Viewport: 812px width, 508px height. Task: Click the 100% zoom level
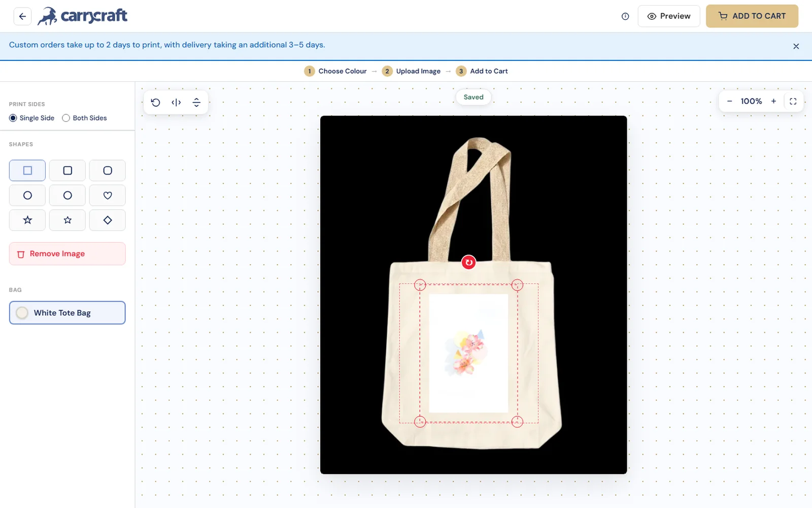pyautogui.click(x=751, y=101)
